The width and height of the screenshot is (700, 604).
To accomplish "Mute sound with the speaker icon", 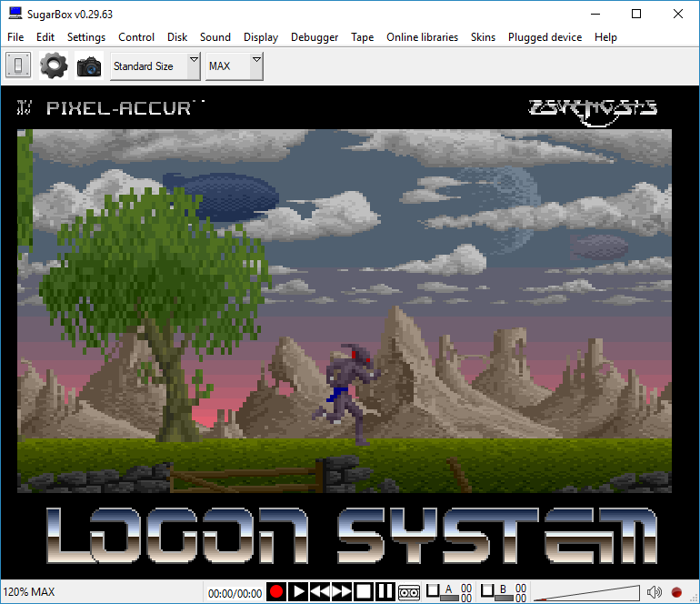I will pyautogui.click(x=655, y=592).
